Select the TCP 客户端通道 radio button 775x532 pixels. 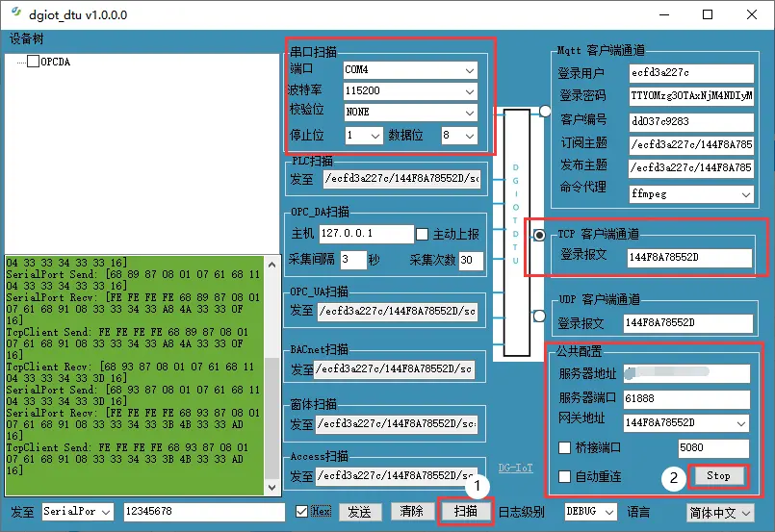pos(540,236)
